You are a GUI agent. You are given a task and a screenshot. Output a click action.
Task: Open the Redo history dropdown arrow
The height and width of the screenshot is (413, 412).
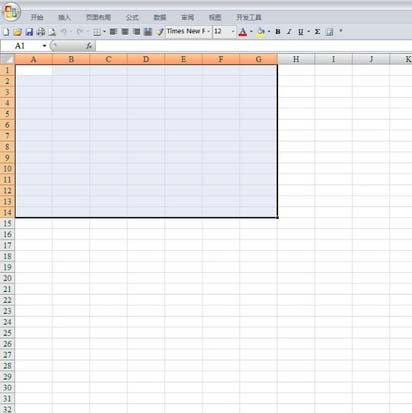tap(87, 32)
